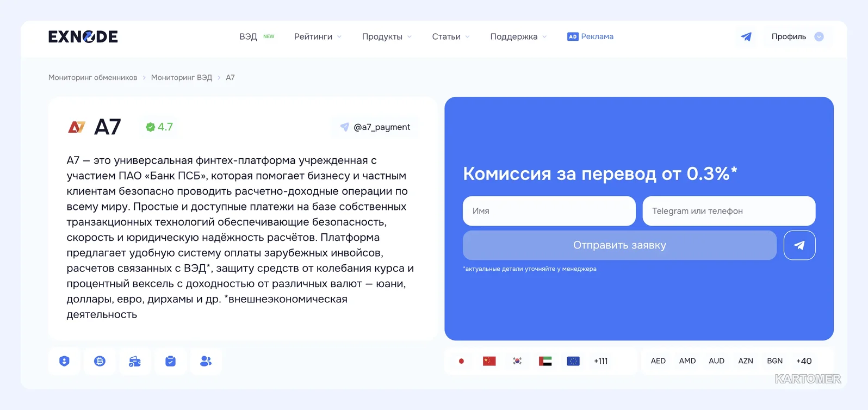Show the +40 more currencies
868x410 pixels.
(x=804, y=361)
